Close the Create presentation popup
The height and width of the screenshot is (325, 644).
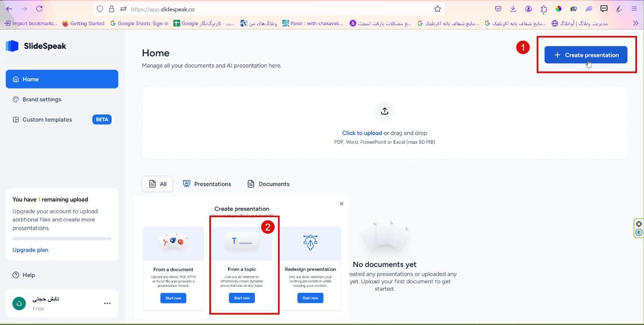coord(342,204)
